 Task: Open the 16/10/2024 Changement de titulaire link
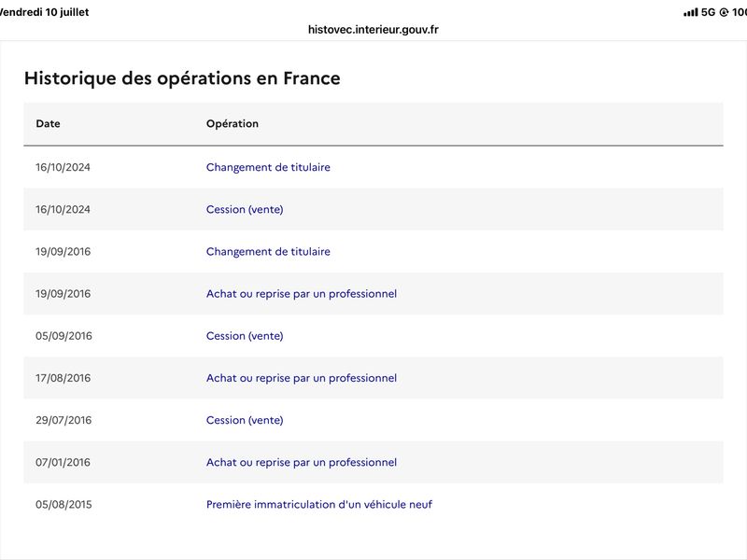268,167
